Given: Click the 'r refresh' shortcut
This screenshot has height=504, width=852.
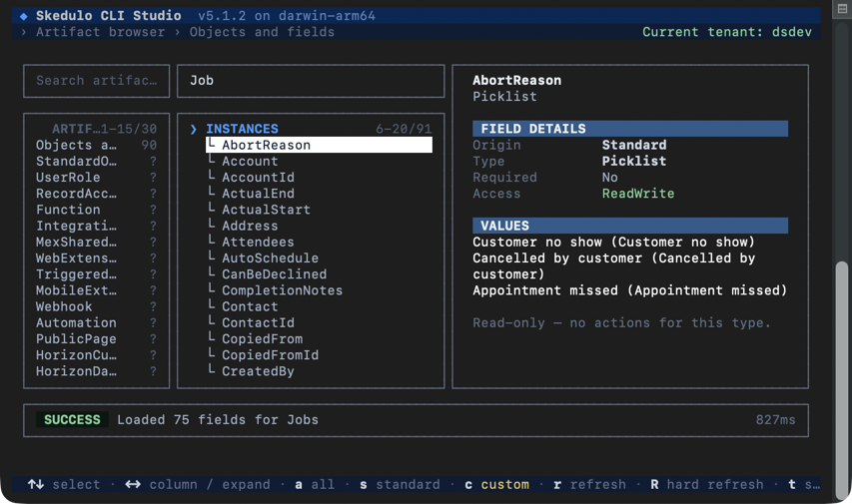Looking at the screenshot, I should pos(589,484).
